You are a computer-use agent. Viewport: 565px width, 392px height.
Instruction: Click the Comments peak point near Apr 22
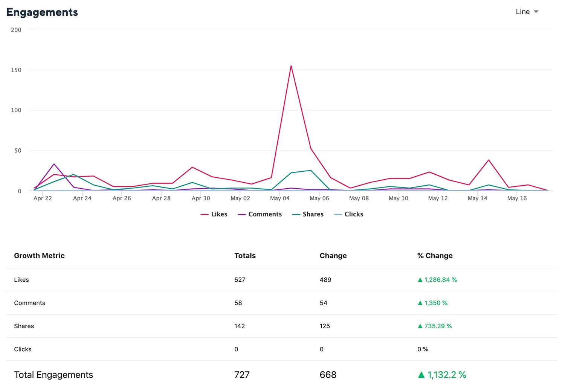pyautogui.click(x=54, y=164)
